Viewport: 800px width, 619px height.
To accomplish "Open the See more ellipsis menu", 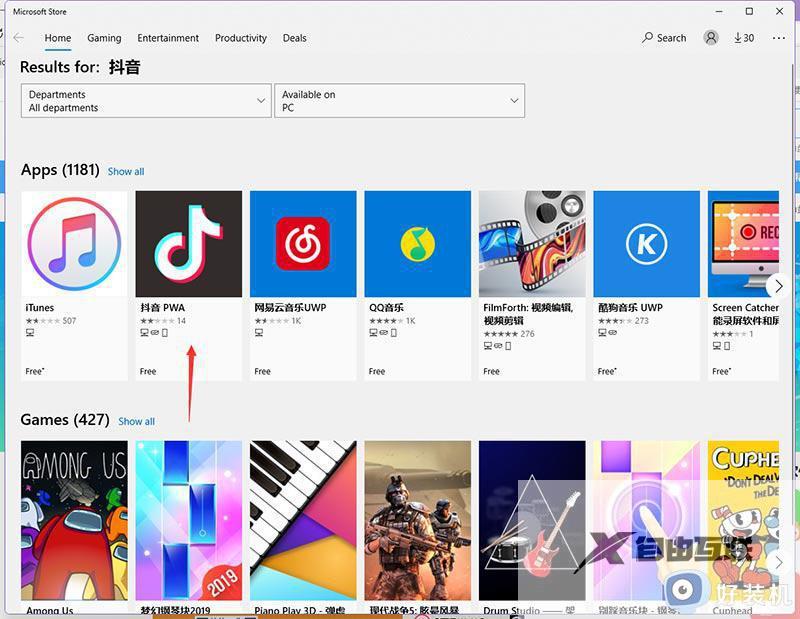I will pyautogui.click(x=779, y=38).
